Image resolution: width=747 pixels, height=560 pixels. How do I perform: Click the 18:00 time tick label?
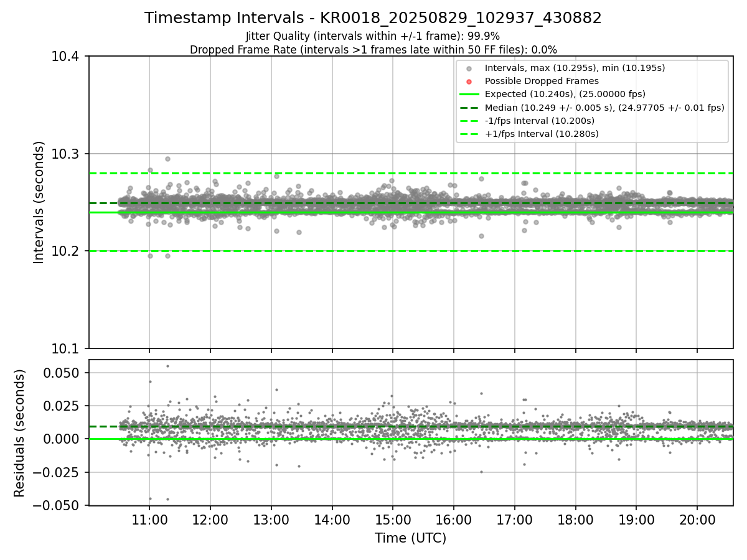[x=575, y=519]
